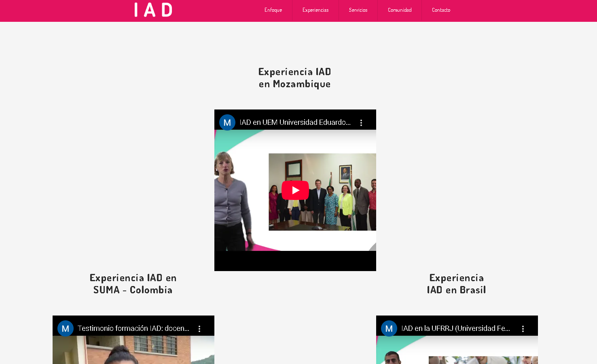Click the channel avatar on the UFRRJ video
Image resolution: width=597 pixels, height=364 pixels.
coord(389,328)
